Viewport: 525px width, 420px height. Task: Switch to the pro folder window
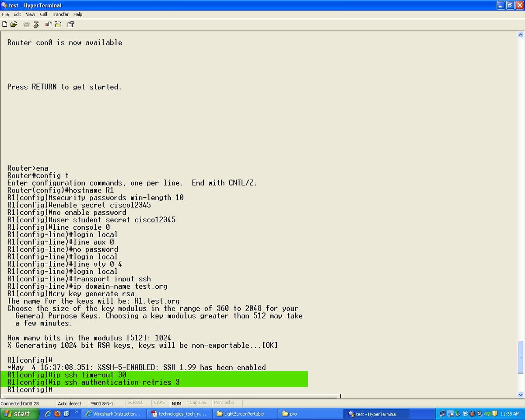click(x=311, y=413)
